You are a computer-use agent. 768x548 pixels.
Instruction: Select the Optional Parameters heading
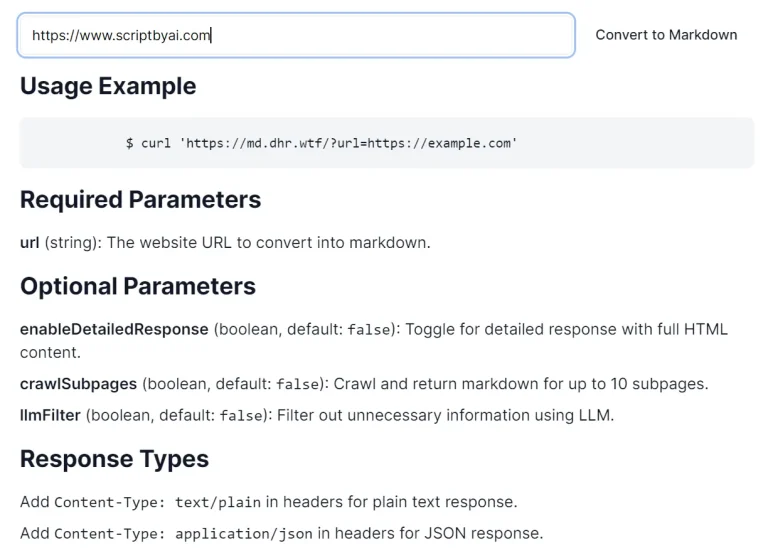click(x=138, y=287)
